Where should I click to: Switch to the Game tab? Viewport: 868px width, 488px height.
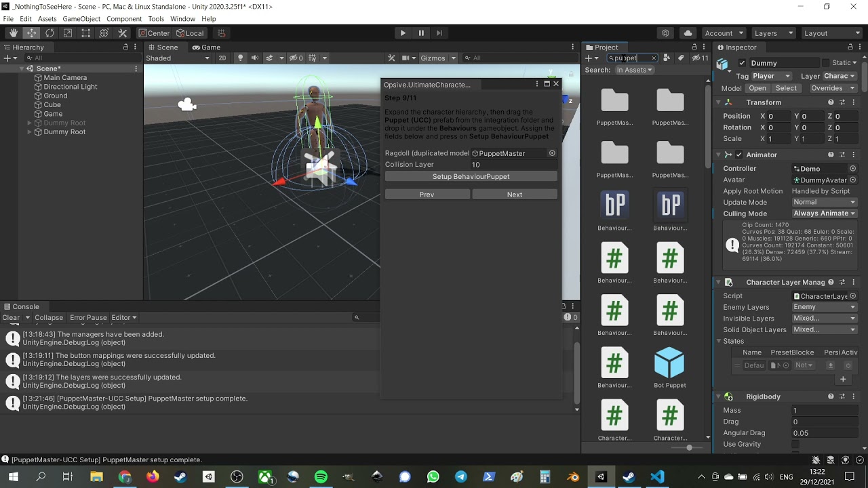(206, 47)
